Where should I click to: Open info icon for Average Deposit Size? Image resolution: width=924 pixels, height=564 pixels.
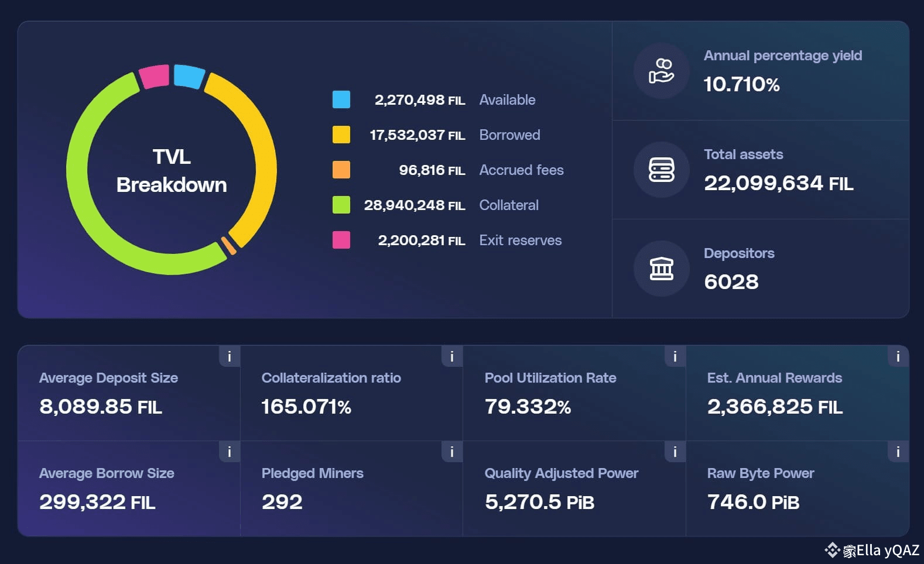(230, 356)
